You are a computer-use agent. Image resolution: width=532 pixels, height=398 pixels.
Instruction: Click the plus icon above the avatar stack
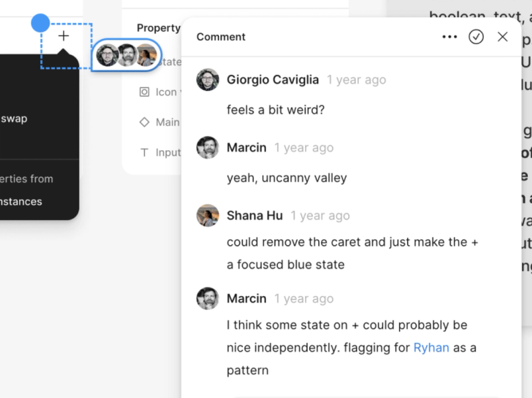(x=63, y=36)
